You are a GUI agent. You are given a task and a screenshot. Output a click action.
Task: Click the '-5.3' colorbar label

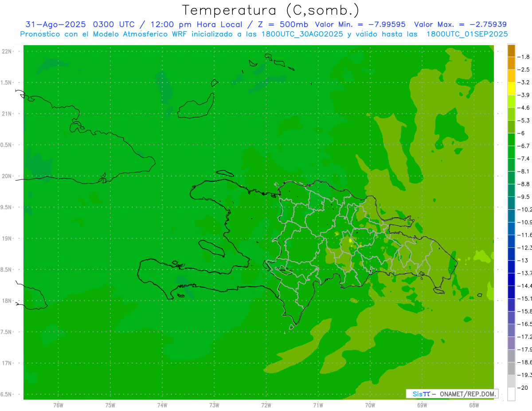(x=524, y=121)
